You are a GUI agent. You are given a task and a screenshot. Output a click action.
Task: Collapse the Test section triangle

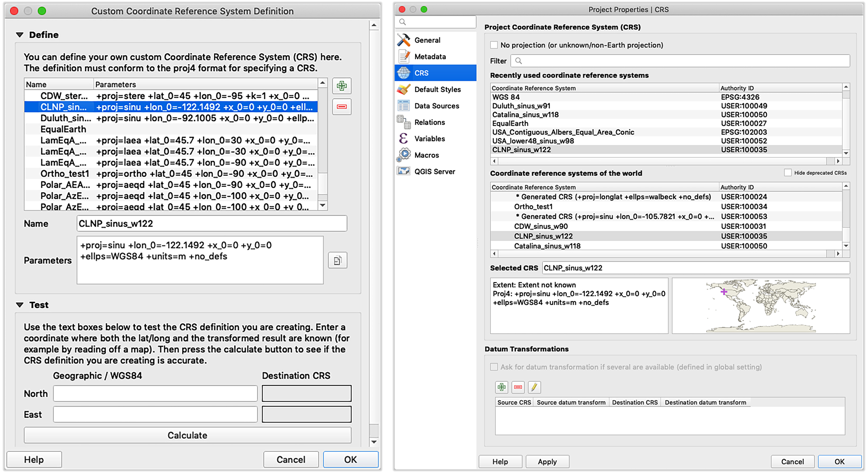tap(20, 305)
